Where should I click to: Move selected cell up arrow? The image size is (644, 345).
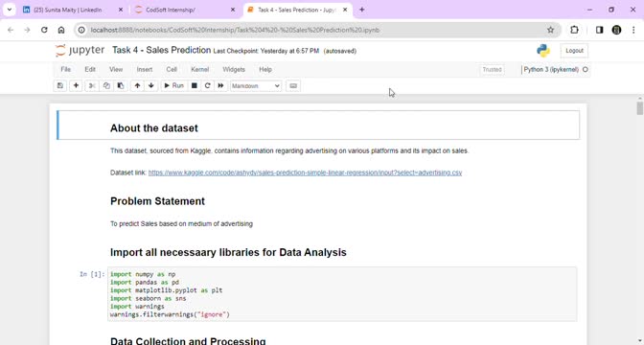137,86
